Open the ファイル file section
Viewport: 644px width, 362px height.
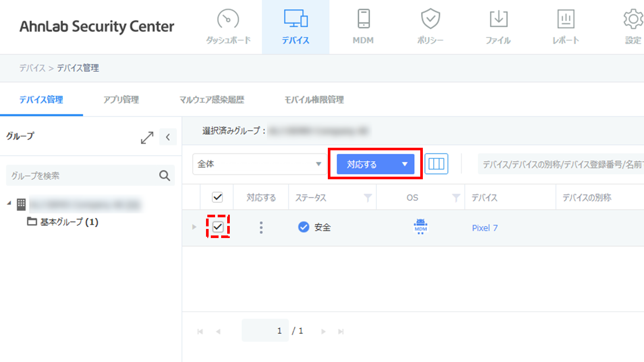pos(498,27)
